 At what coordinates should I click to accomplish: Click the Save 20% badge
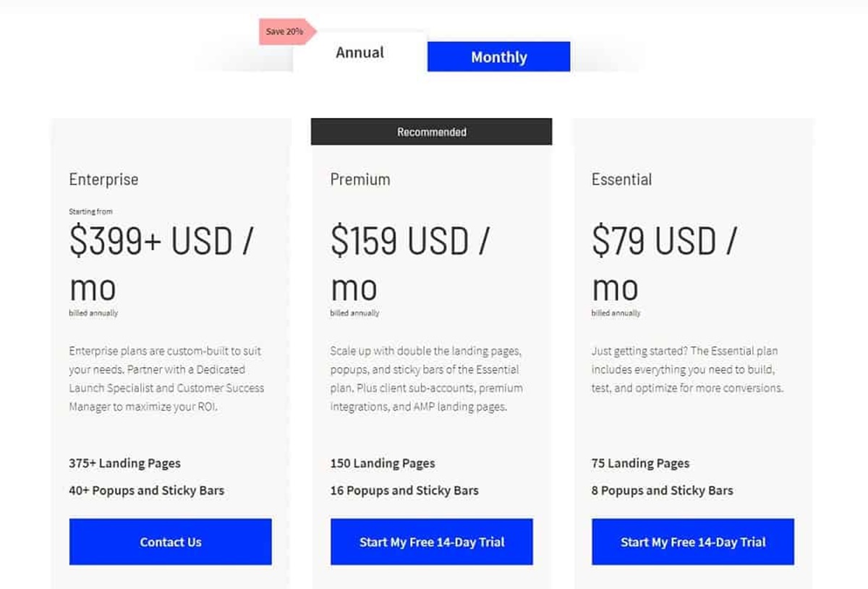click(x=284, y=32)
